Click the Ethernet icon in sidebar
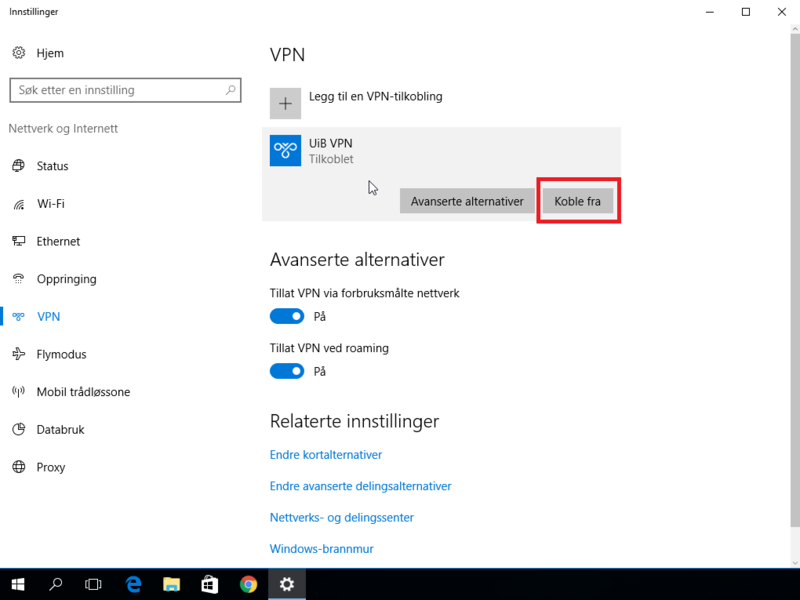Screen dimensions: 800x600 coord(18,241)
